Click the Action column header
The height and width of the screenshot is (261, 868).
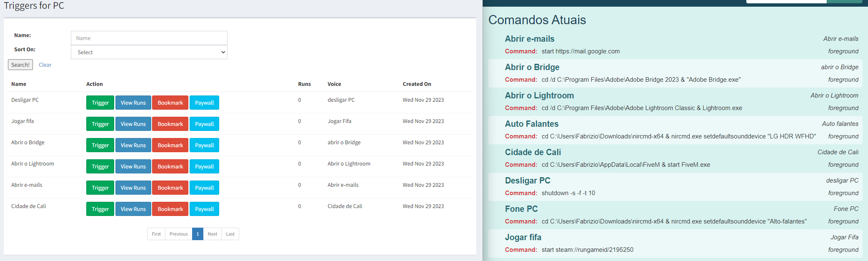pyautogui.click(x=95, y=84)
